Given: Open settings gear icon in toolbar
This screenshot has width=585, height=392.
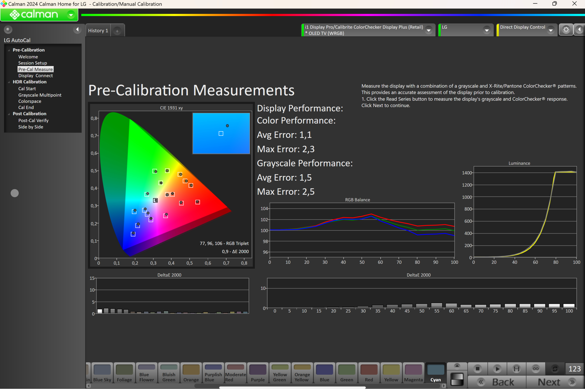Looking at the screenshot, I should point(566,30).
